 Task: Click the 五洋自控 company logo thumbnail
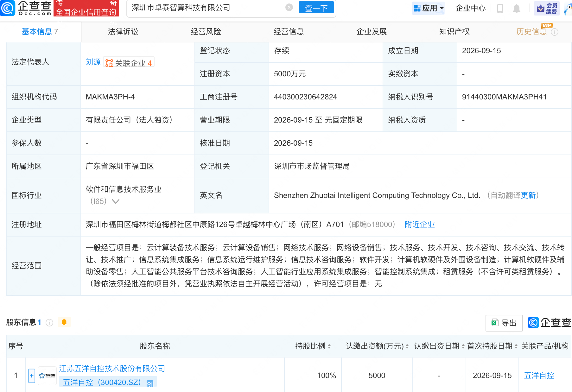coord(47,376)
